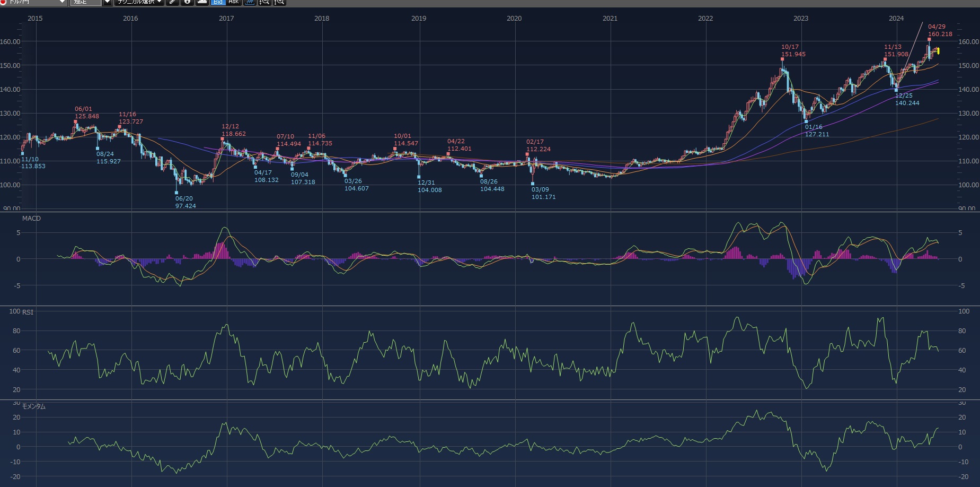Open the テクニカル選択 indicator dropdown
This screenshot has height=487, width=980.
point(139,2)
